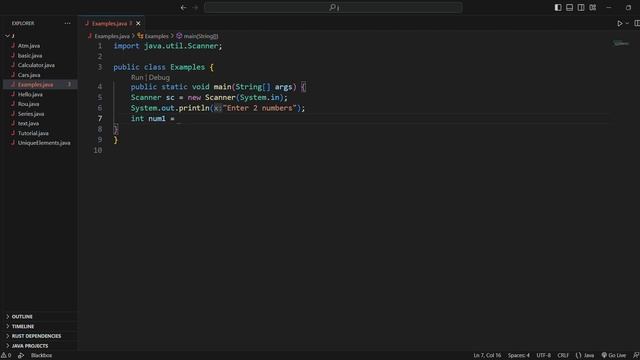Switch to the Examples.java editor tab
Viewport: 640px width, 360px height.
pos(109,24)
